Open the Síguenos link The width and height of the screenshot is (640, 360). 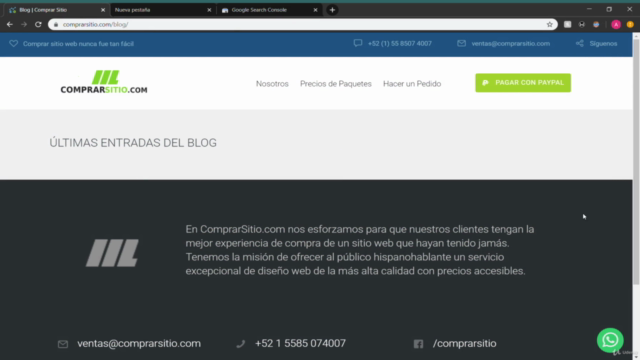603,43
